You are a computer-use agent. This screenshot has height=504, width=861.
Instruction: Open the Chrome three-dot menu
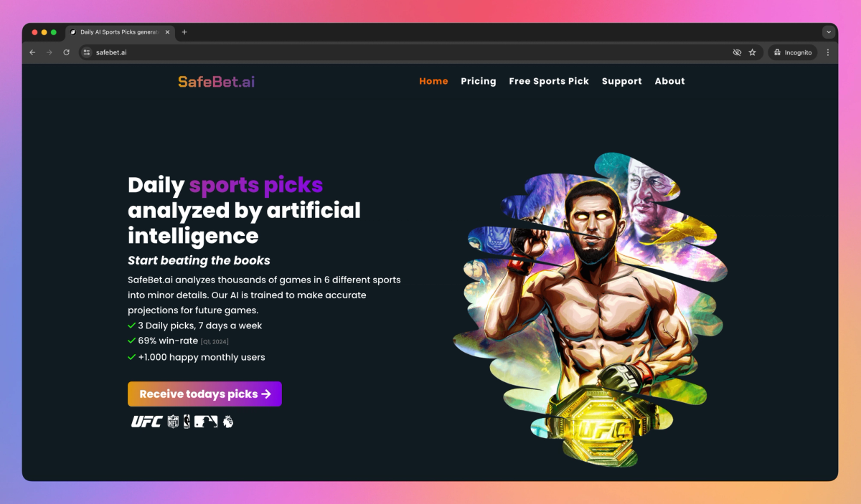pyautogui.click(x=827, y=52)
